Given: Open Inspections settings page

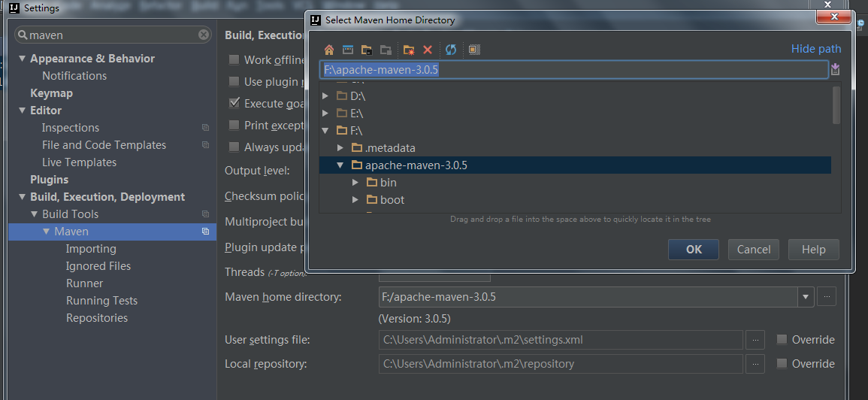Looking at the screenshot, I should point(71,127).
